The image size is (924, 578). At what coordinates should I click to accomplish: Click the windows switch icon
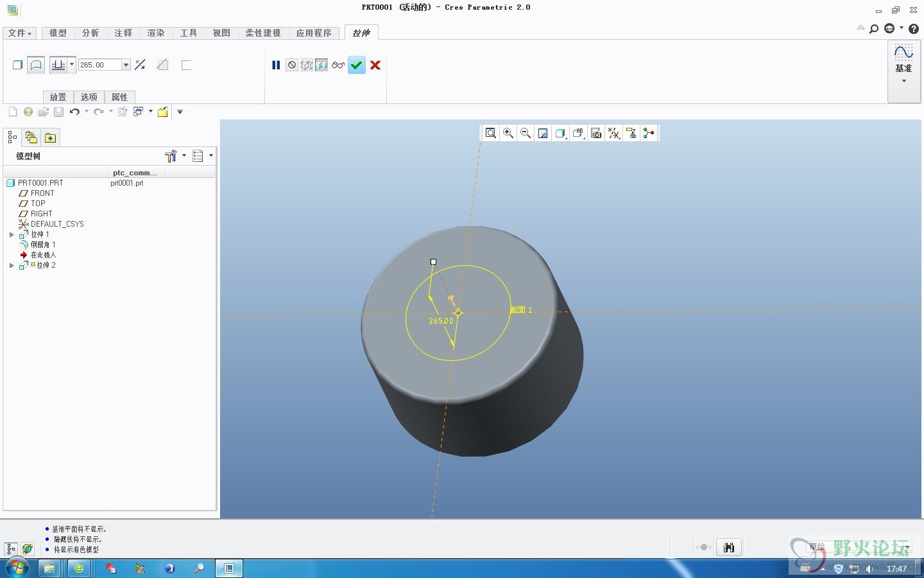pyautogui.click(x=138, y=112)
